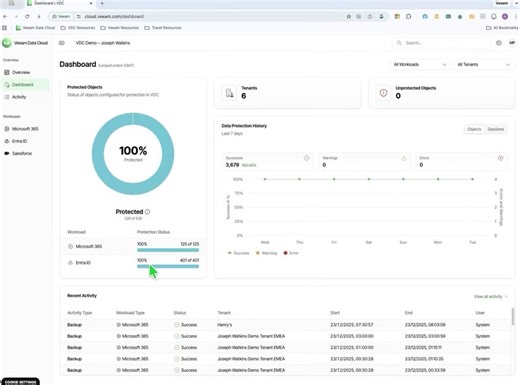Click the Start column header
Viewport: 520px width, 385px height.
[335, 313]
